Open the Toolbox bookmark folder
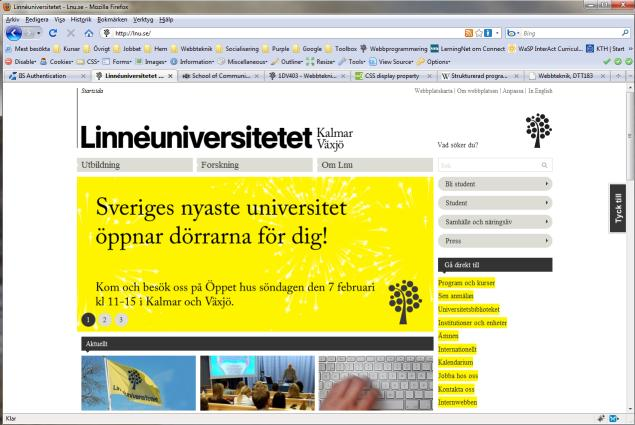This screenshot has height=425, width=635. (341, 49)
